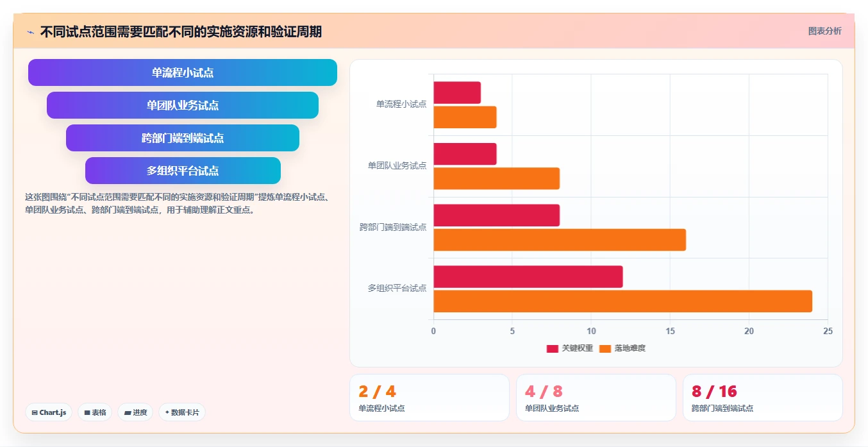Click the orange bar for 跨部门端到端试点

click(560, 240)
